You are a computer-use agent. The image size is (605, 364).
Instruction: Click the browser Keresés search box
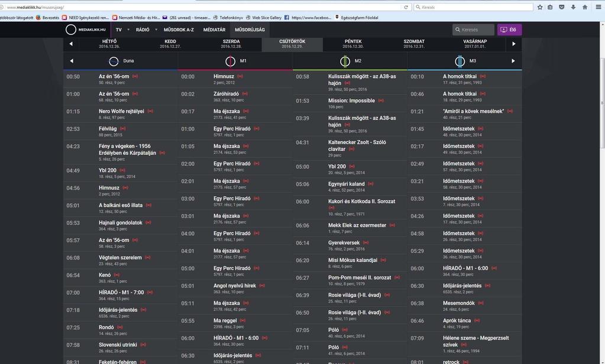pos(474,7)
